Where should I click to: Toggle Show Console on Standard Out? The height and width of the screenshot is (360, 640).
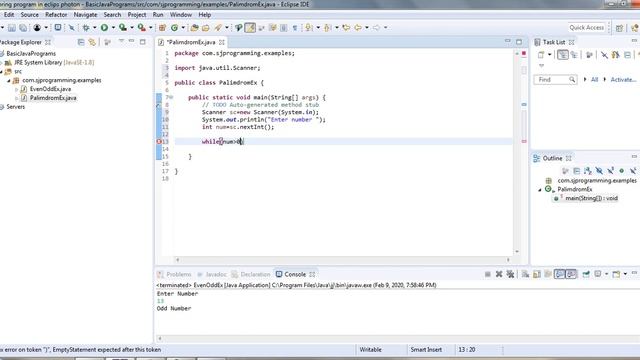(559, 274)
